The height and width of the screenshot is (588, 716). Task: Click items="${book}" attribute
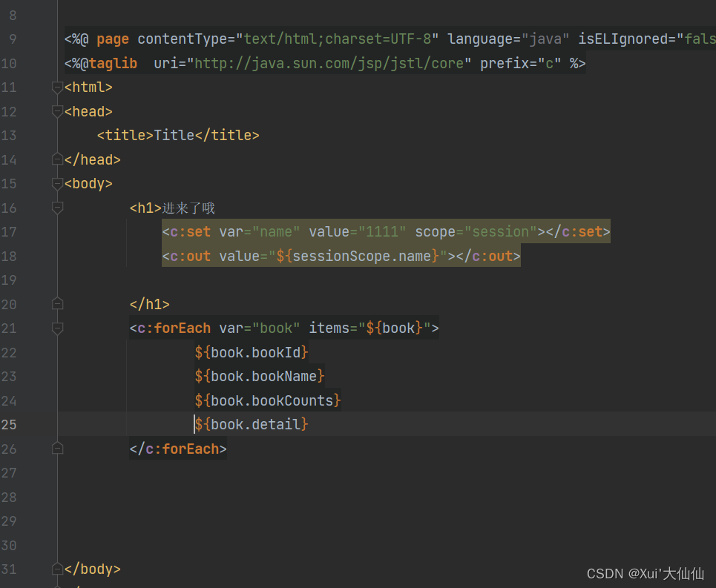click(370, 328)
